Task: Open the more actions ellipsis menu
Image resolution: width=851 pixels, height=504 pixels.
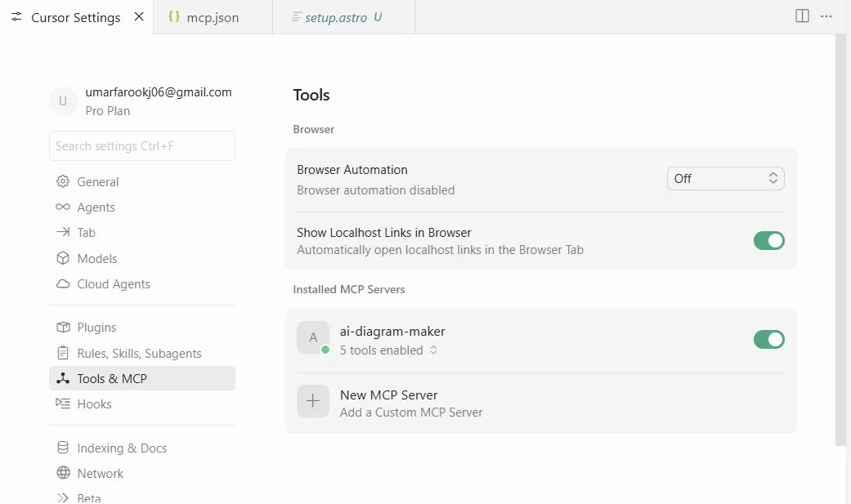Action: 826,16
